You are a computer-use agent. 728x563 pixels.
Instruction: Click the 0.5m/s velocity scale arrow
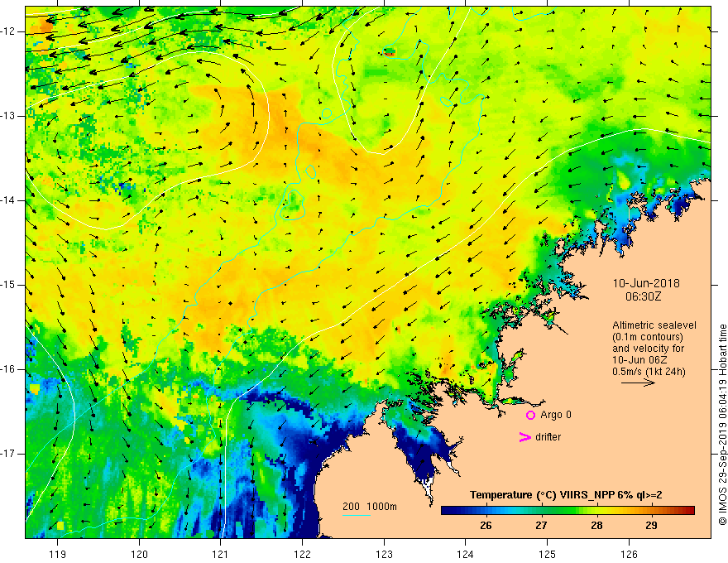(638, 383)
